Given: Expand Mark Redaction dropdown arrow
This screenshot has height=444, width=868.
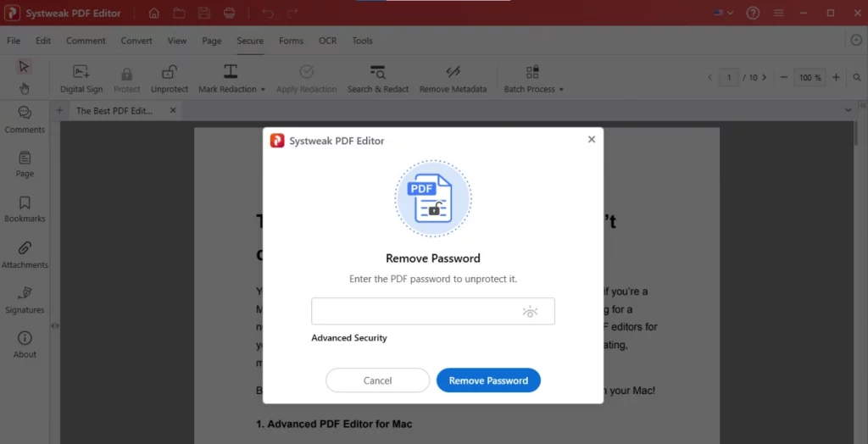Looking at the screenshot, I should (263, 89).
